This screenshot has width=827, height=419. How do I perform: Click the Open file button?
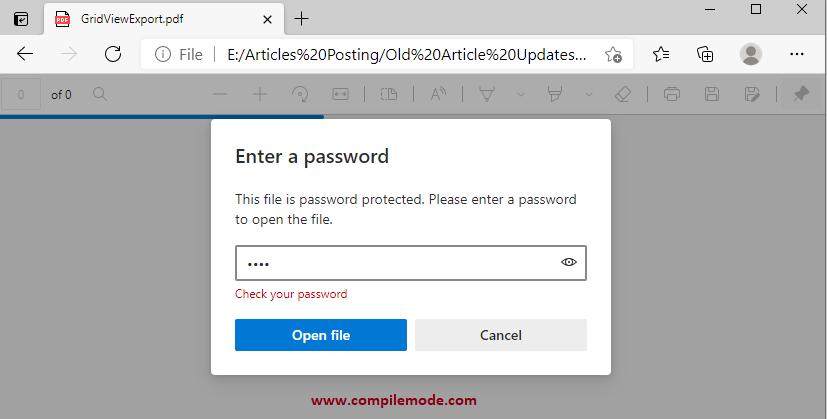click(320, 335)
